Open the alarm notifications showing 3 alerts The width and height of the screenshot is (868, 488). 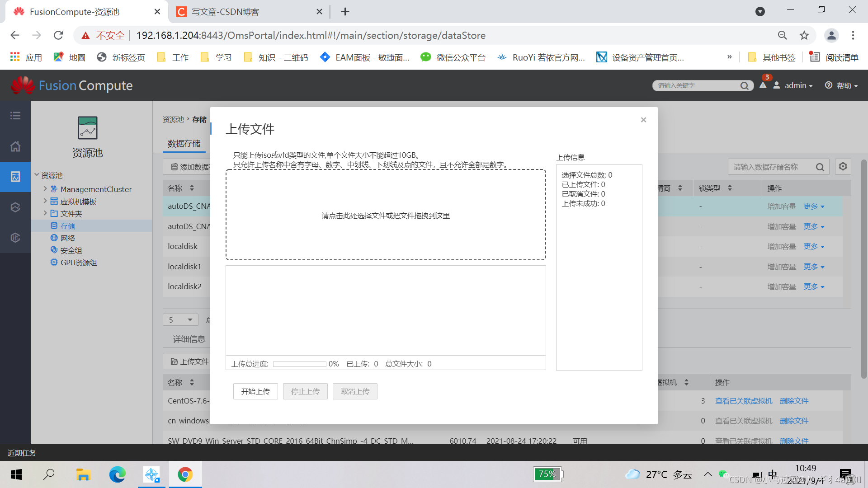pyautogui.click(x=763, y=85)
